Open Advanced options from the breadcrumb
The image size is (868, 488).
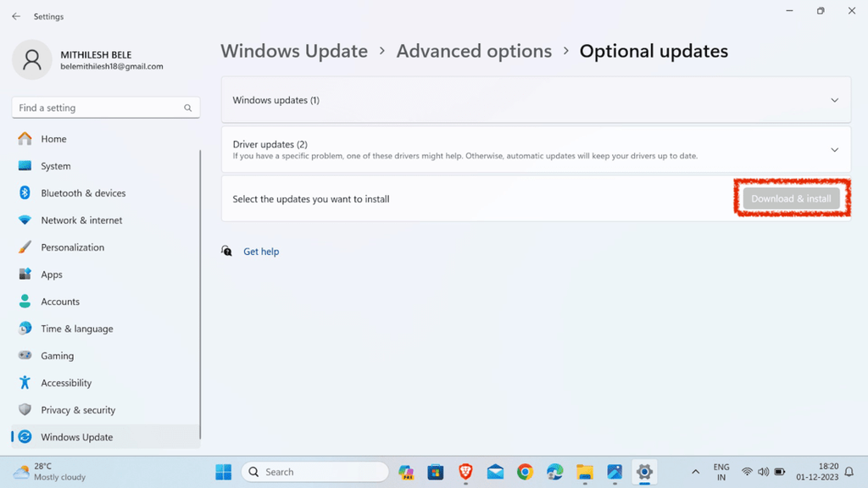coord(474,51)
